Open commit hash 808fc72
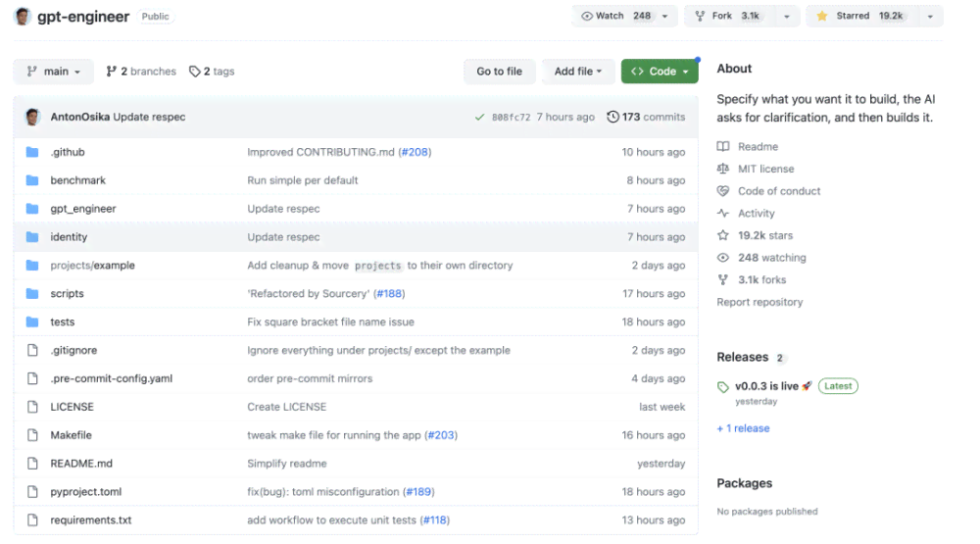The height and width of the screenshot is (544, 980). pyautogui.click(x=511, y=117)
